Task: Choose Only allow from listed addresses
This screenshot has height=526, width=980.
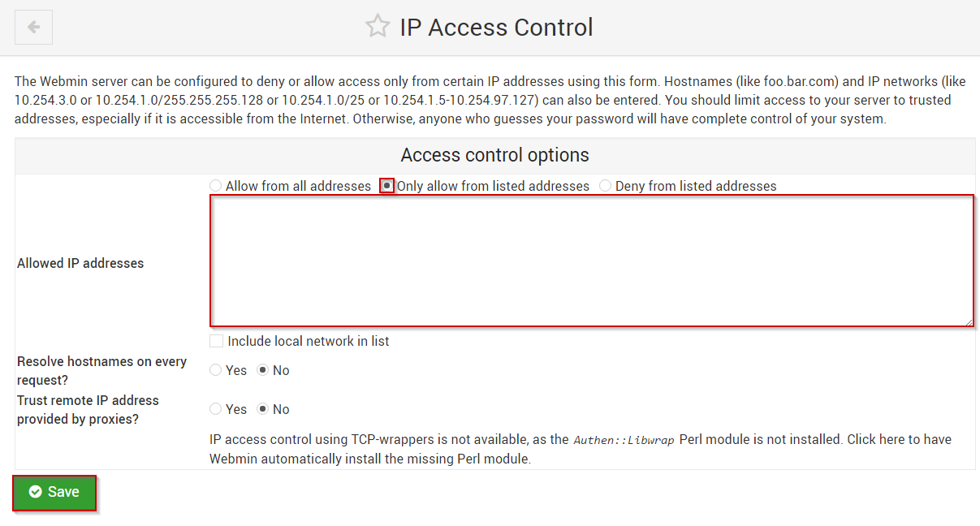Action: click(x=387, y=186)
